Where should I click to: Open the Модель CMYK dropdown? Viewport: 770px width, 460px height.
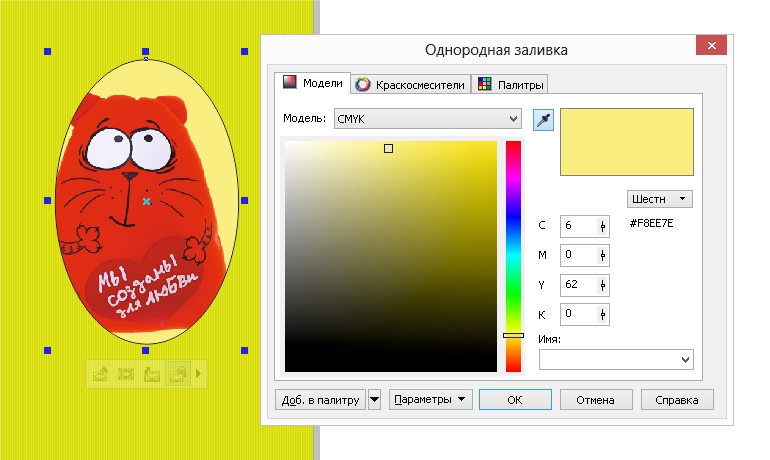click(426, 119)
